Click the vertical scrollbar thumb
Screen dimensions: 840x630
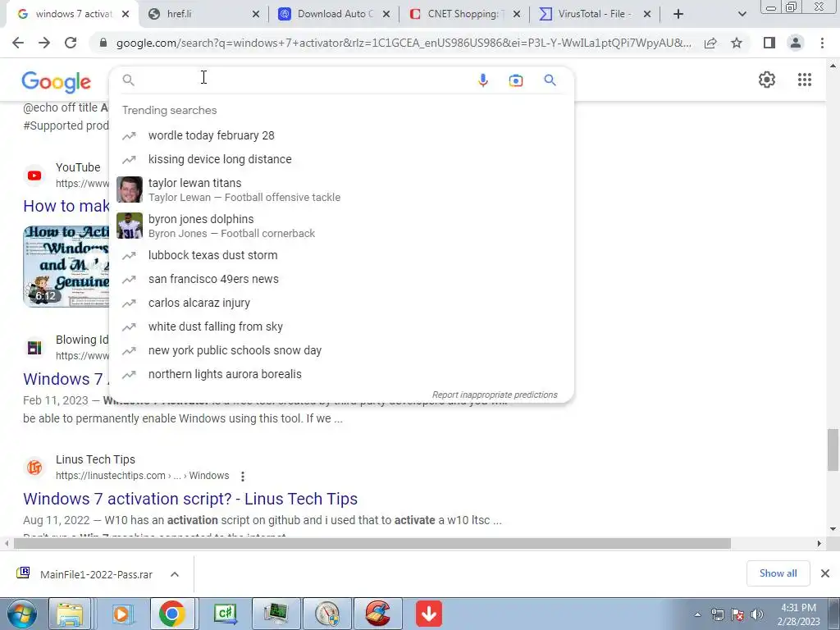click(x=833, y=450)
